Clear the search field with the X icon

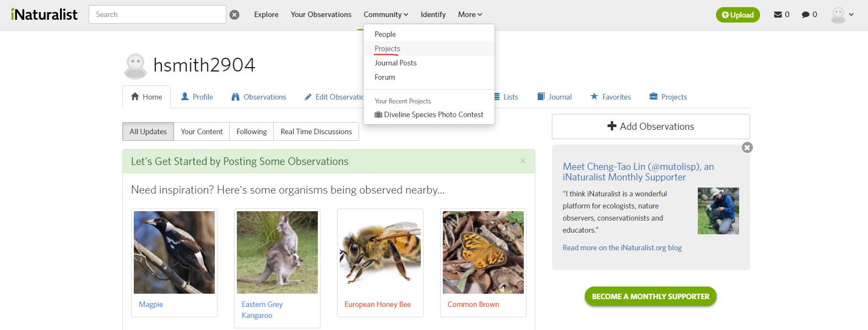[235, 15]
